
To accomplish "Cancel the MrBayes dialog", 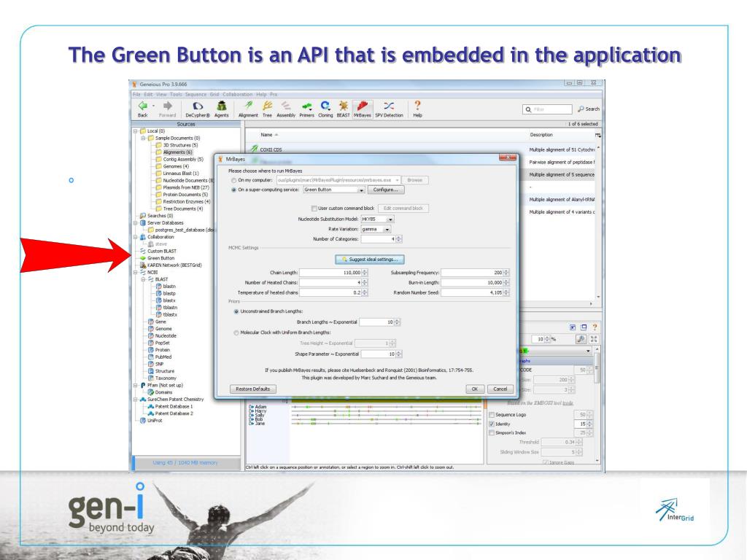I will click(500, 389).
